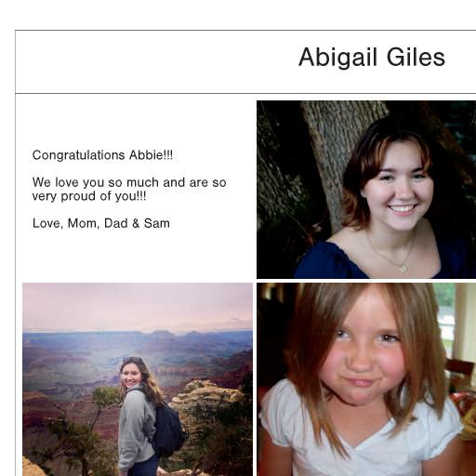Click the empty header area left of title
The image size is (476, 476).
point(155,61)
